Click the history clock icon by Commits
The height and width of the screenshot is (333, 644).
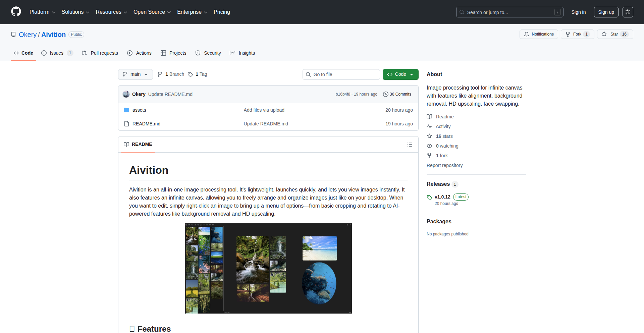click(x=386, y=94)
